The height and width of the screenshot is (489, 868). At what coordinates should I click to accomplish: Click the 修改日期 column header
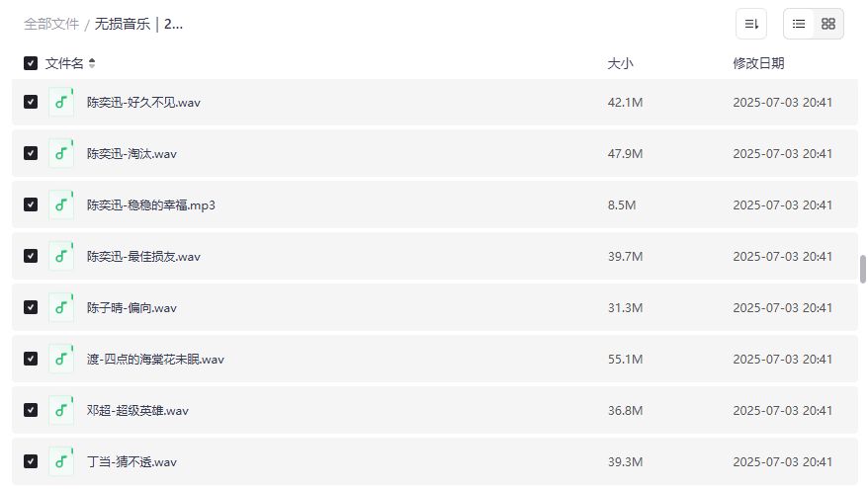click(x=758, y=63)
